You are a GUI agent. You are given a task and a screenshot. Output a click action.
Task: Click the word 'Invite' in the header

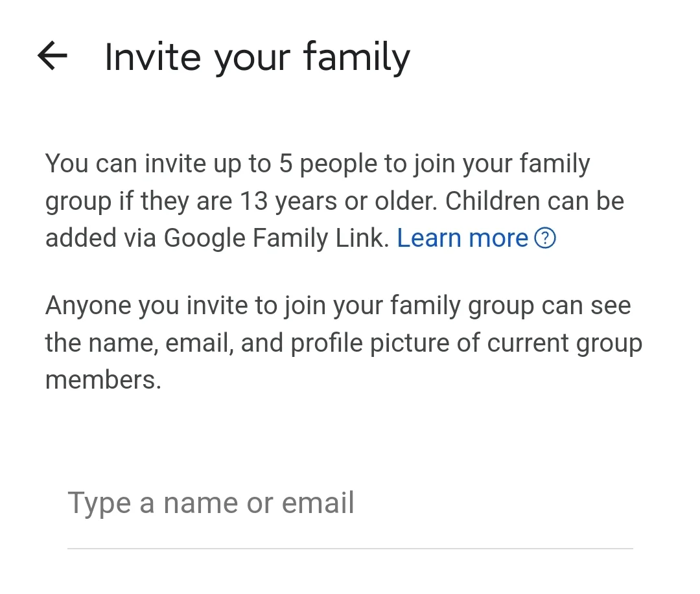(153, 57)
